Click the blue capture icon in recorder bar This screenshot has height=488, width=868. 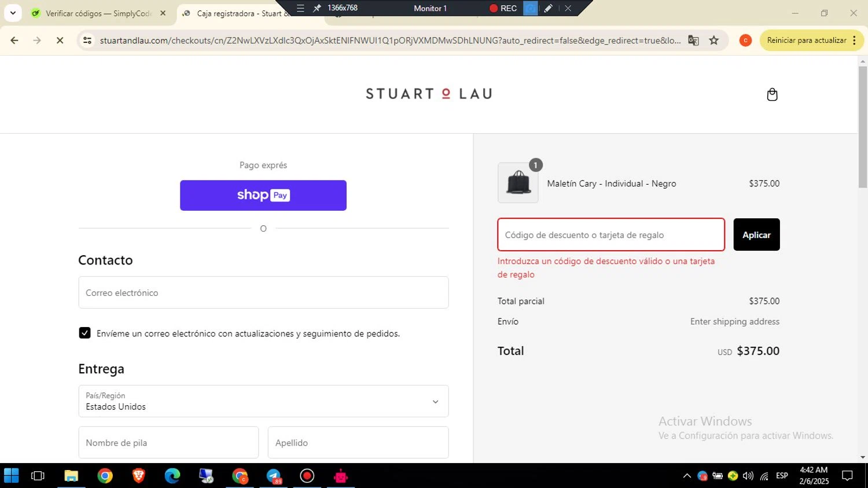tap(530, 8)
